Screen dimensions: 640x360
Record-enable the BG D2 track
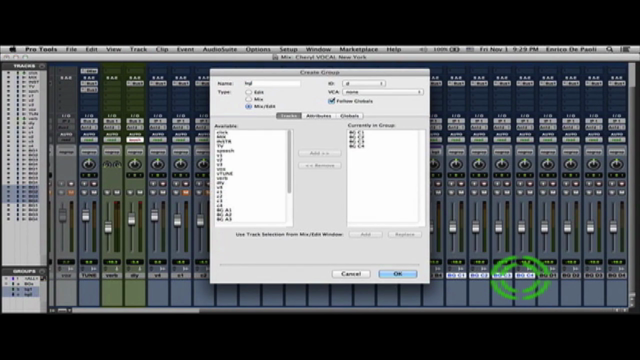[575, 184]
